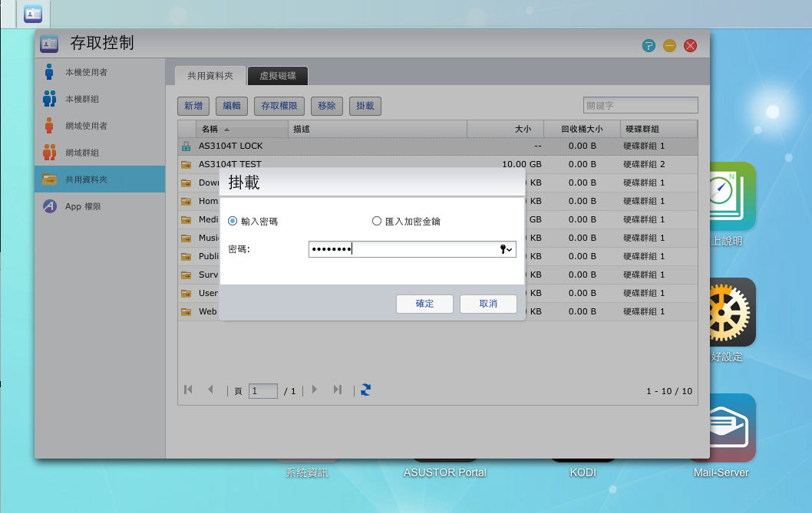Screen dimensions: 812x513
Task: Go to the last page
Action: (338, 390)
